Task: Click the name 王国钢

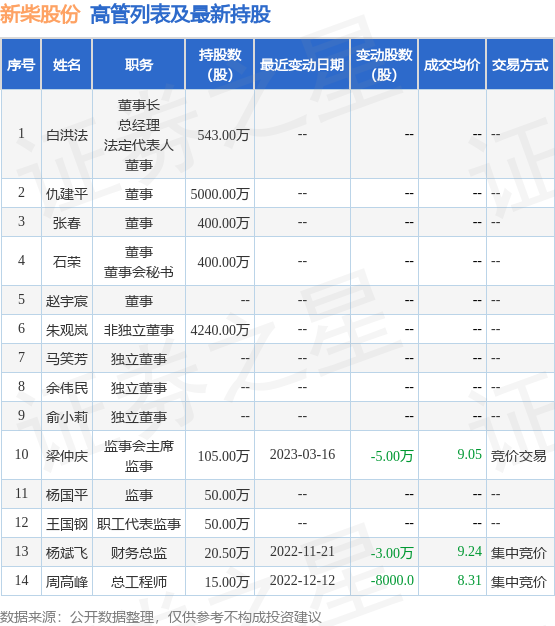Action: coord(67,524)
